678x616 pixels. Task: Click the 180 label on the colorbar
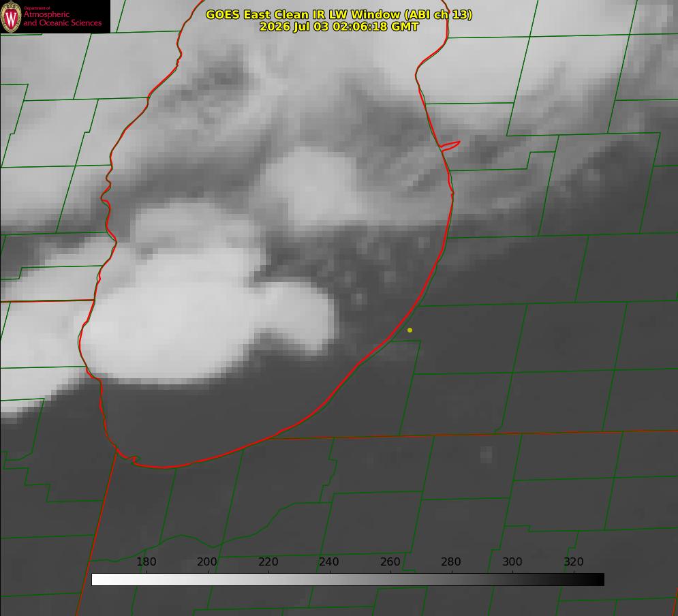pos(146,561)
